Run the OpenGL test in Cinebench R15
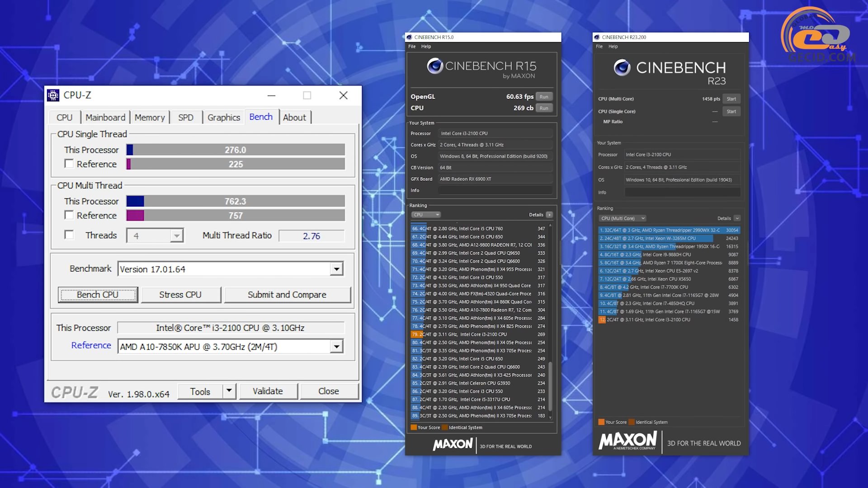Screen dimensions: 868x488 click(544, 97)
